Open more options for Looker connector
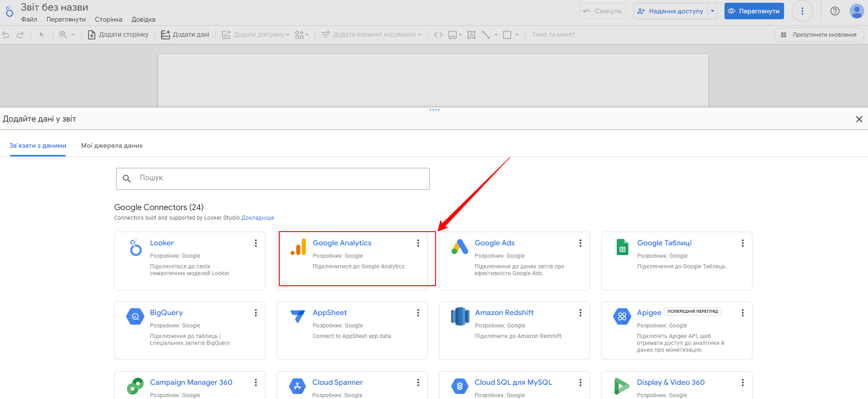 pos(256,243)
